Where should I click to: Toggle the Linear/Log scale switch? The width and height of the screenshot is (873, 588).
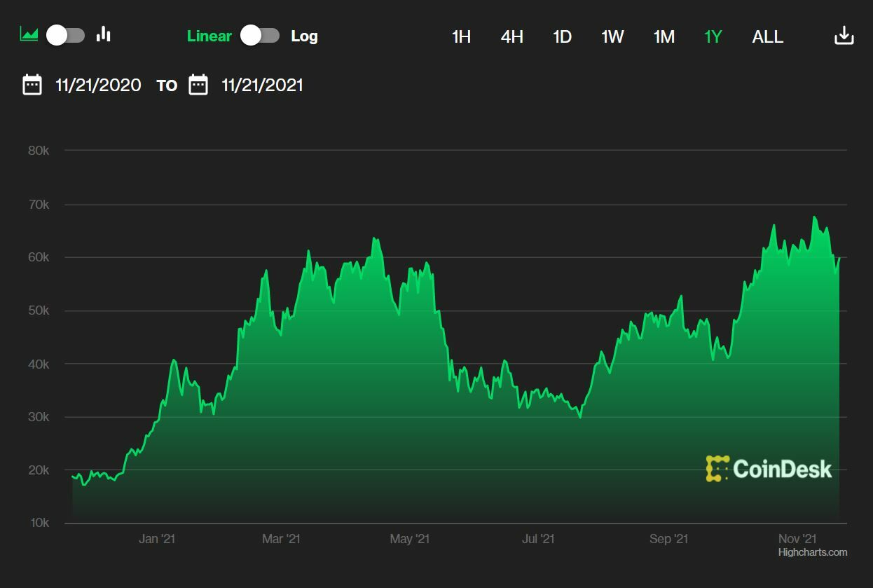point(260,36)
